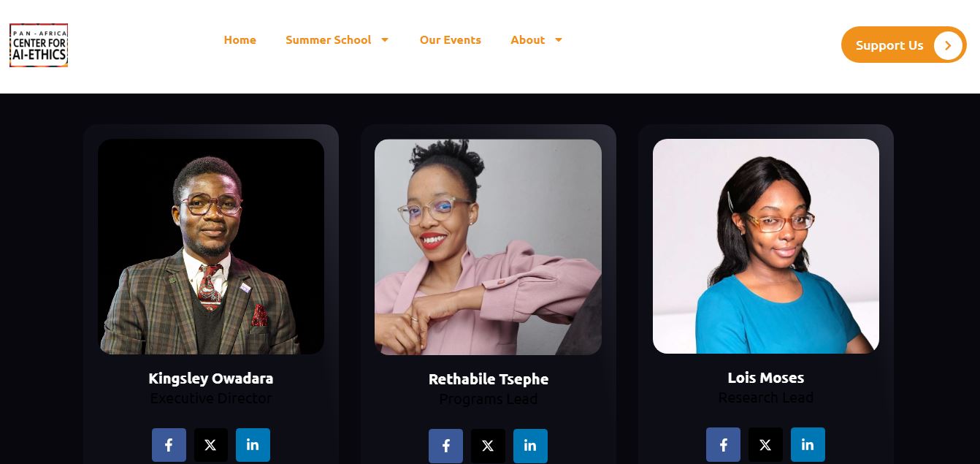Open Kingsley Owadara's Facebook profile icon
The width and height of the screenshot is (980, 464).
(169, 445)
